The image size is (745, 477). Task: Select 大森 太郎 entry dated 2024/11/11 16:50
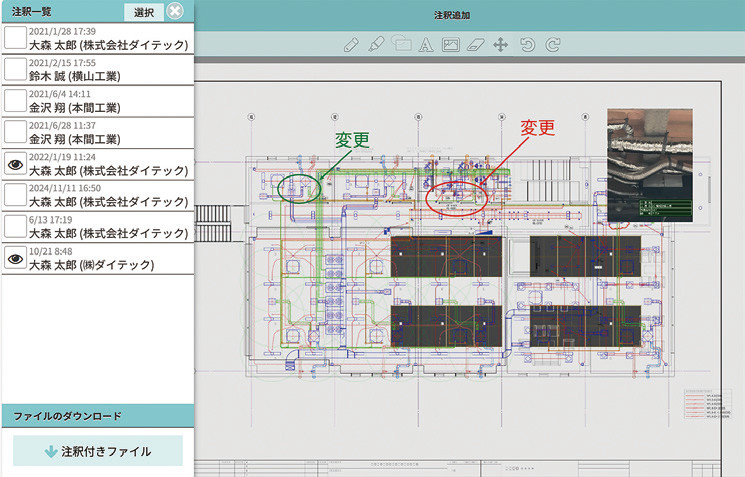pos(98,195)
